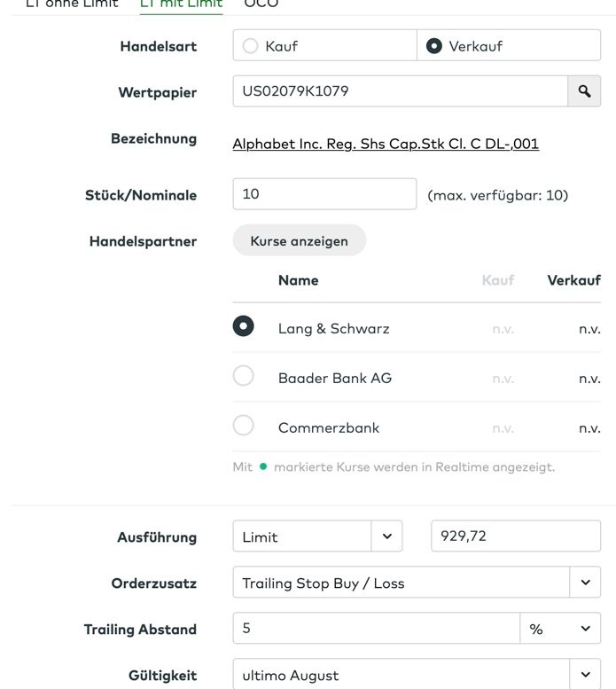This screenshot has height=689, width=616.
Task: Switch to the LT ohne Limit tab
Action: coord(71,4)
